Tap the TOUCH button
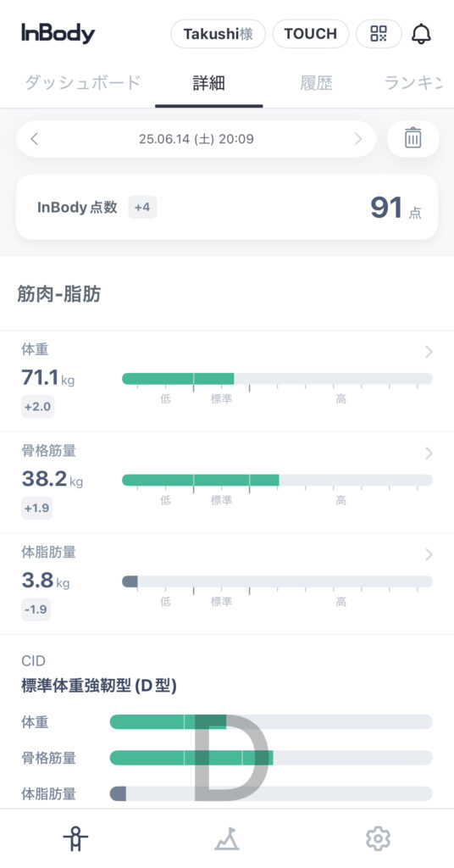454x868 pixels. (310, 34)
